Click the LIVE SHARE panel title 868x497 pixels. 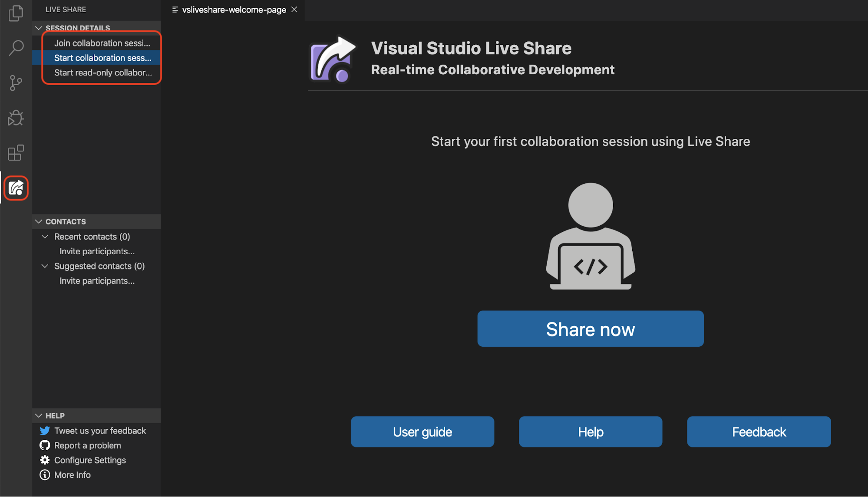coord(66,10)
